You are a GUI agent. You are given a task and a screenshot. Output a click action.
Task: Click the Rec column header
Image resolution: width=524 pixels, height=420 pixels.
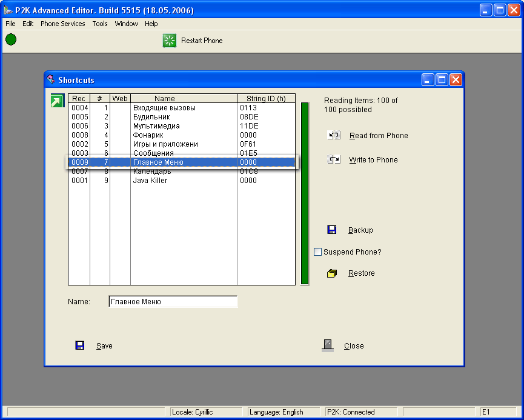tap(79, 98)
